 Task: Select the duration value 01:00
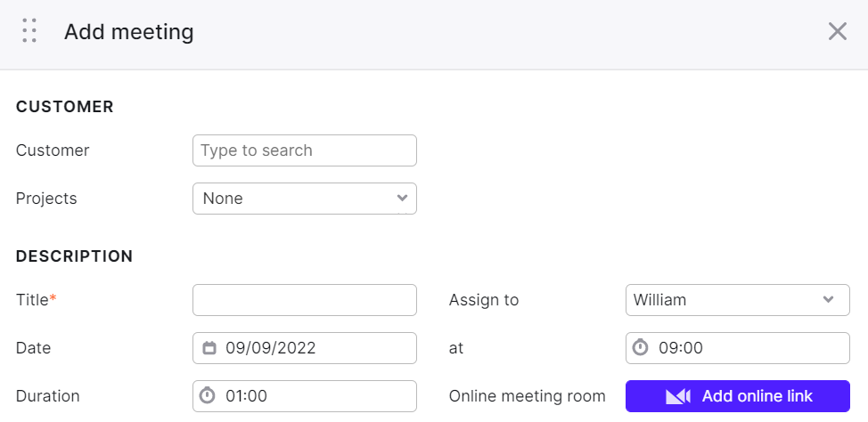[246, 396]
